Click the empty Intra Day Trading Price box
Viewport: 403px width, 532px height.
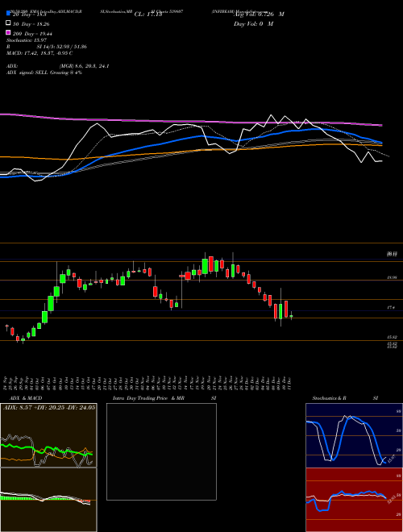point(161,451)
